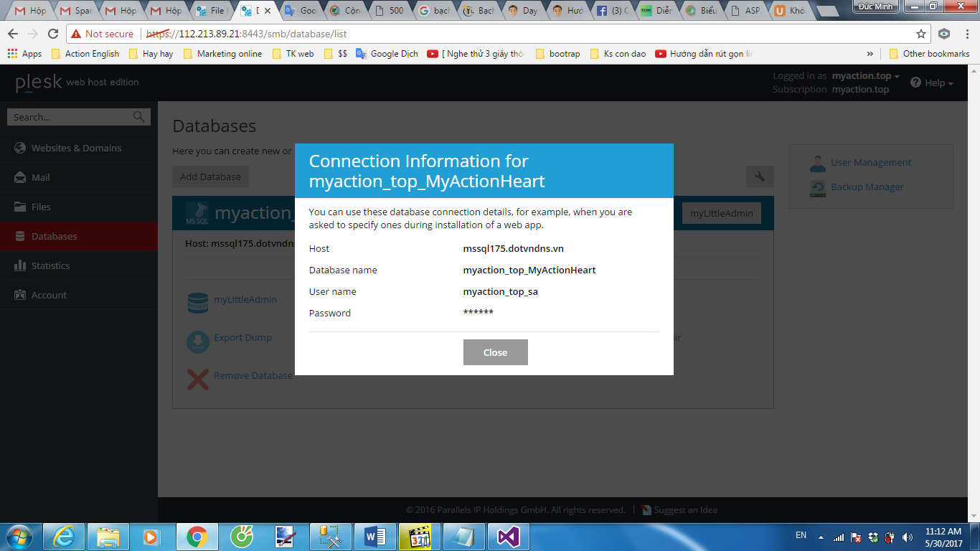Open the Mail section in sidebar
Screen dimensions: 980x551
click(40, 177)
